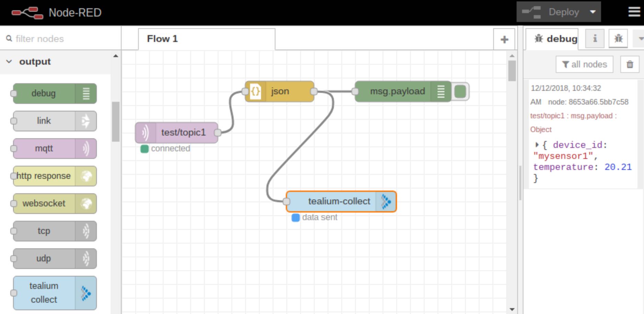This screenshot has height=314, width=644.
Task: Click the Node-RED logo icon
Action: (x=27, y=13)
